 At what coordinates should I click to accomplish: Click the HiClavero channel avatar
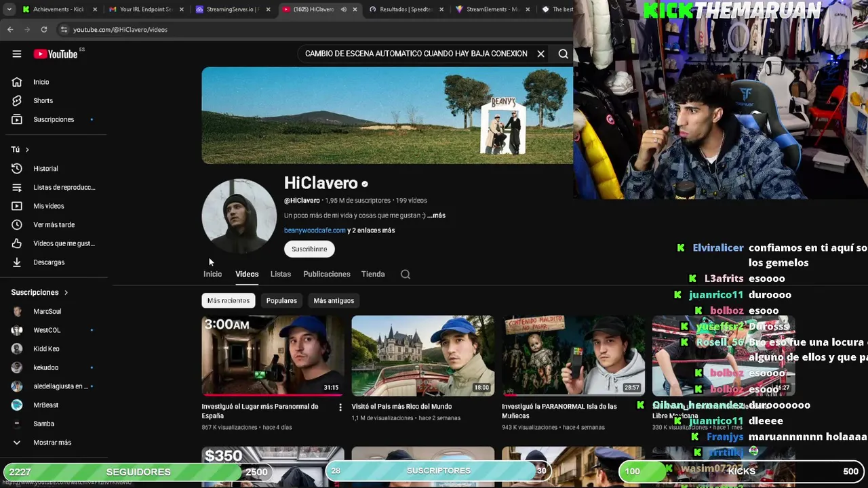pos(239,216)
